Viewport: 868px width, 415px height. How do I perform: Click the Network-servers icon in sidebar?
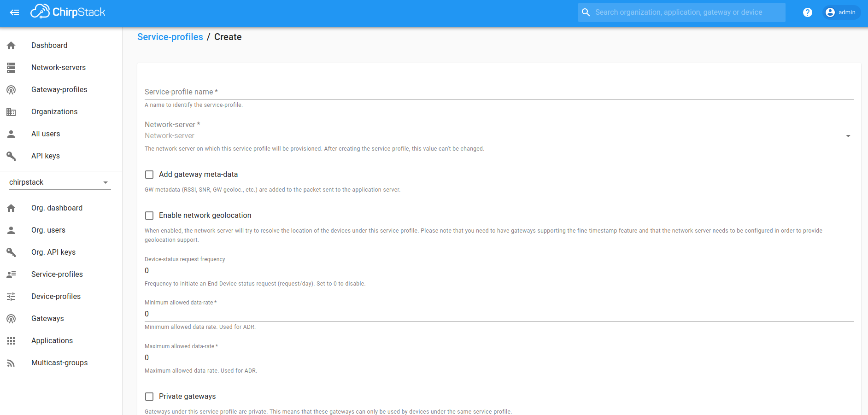(x=11, y=68)
